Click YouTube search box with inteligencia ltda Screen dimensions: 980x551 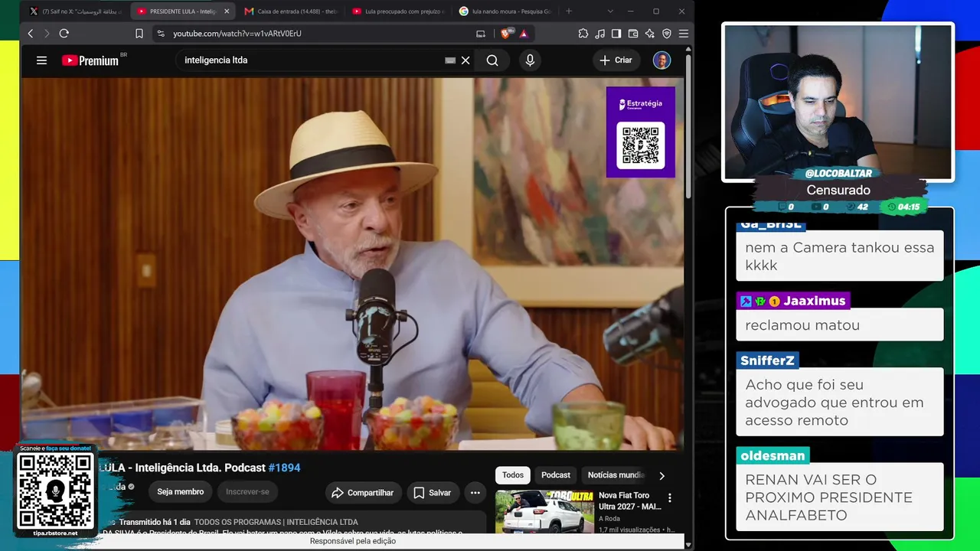pyautogui.click(x=310, y=60)
